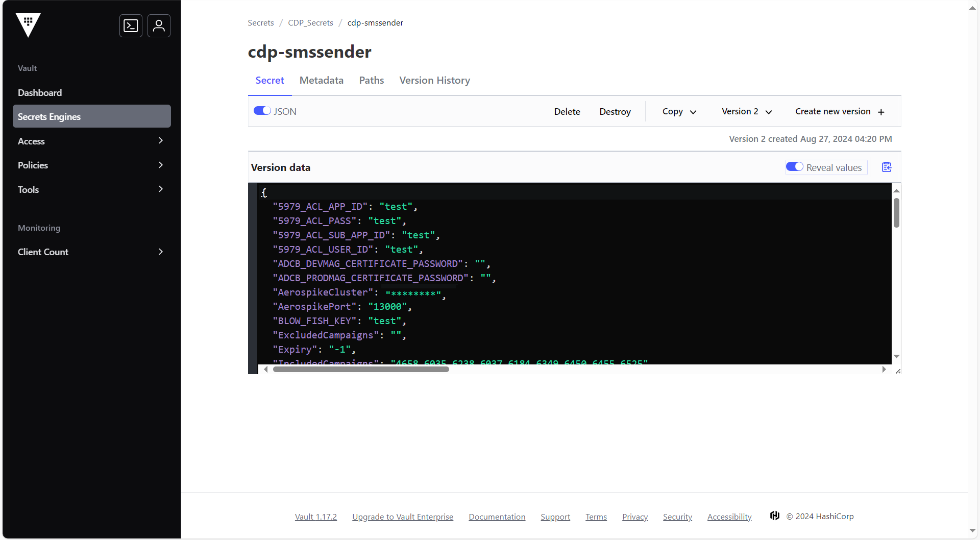
Task: Click the page scroll-up arrow
Action: (973, 8)
